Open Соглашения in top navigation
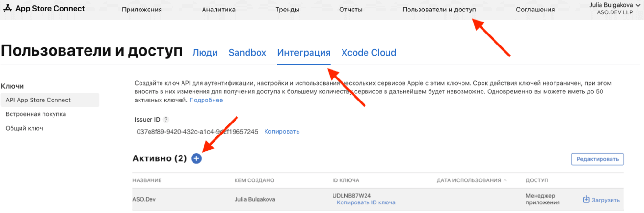The image size is (644, 213). pyautogui.click(x=535, y=10)
